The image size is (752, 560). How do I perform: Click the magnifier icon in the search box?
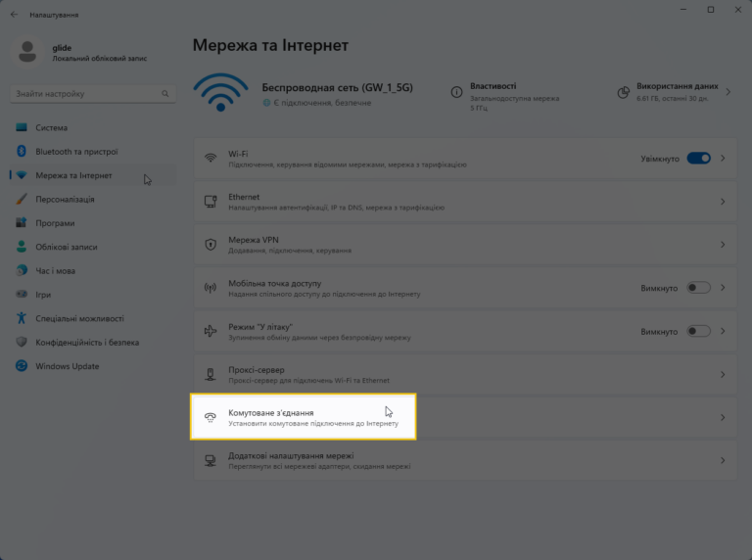(x=165, y=94)
